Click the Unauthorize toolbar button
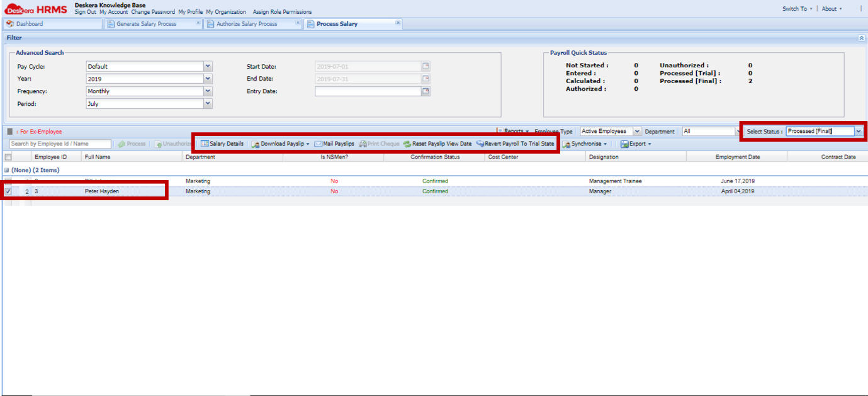Screen dimensions: 868x396 pos(174,144)
